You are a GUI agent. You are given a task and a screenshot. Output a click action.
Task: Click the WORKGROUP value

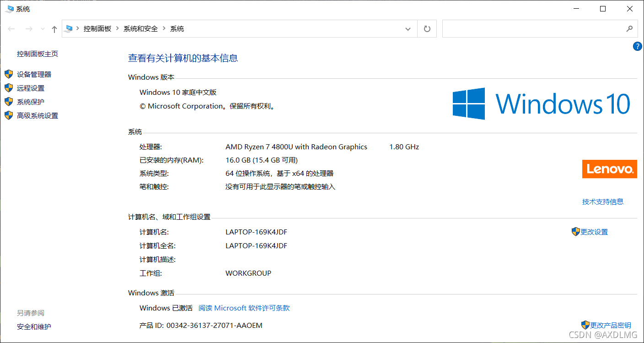(248, 273)
